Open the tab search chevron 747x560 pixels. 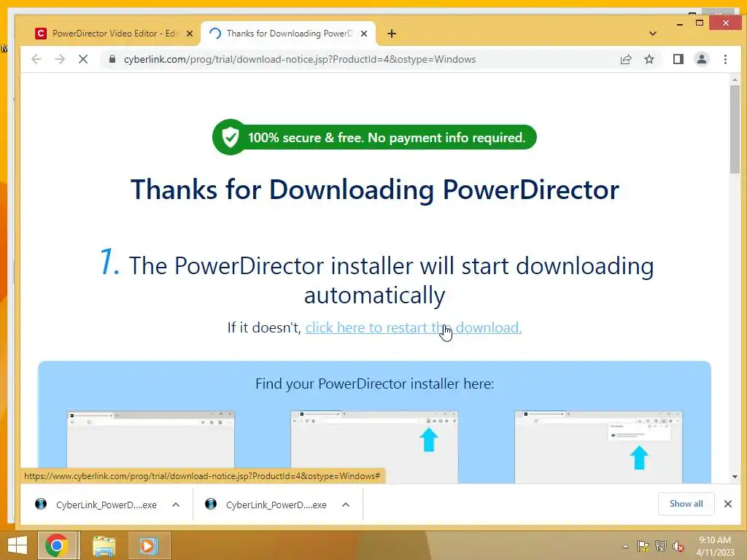pyautogui.click(x=653, y=34)
